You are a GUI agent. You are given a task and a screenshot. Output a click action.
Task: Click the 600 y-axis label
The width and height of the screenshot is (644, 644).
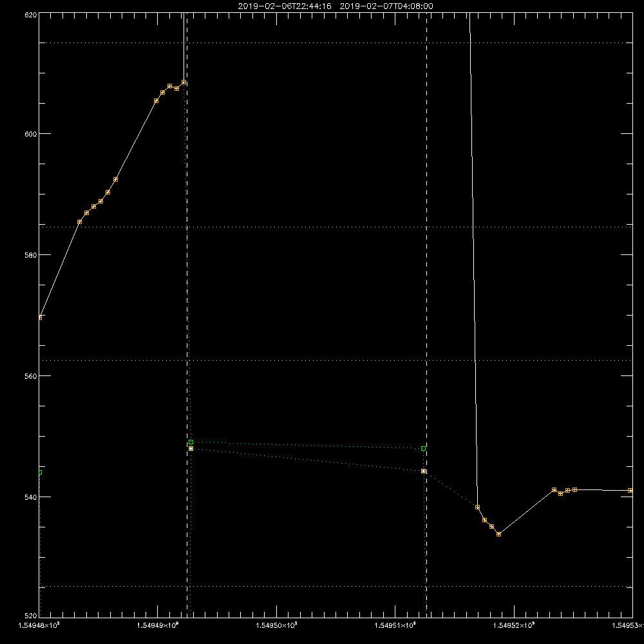(x=31, y=134)
